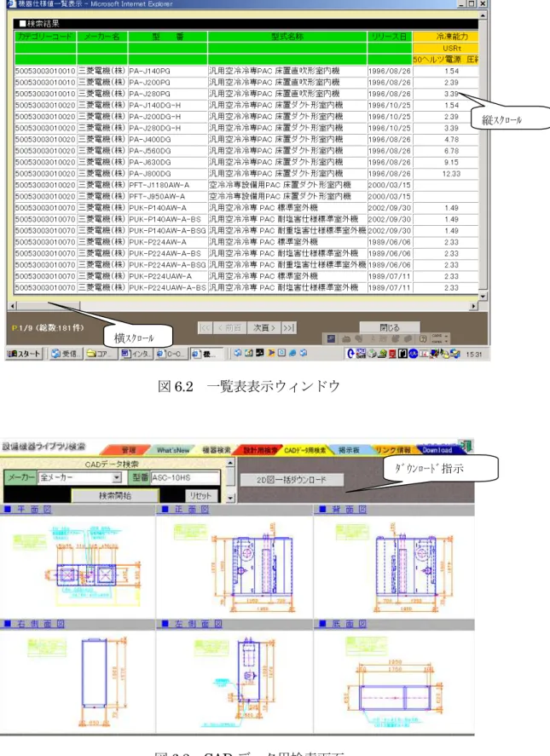Click the PFT-J1180AW-A model cell
Viewport: 550px width, 756px height.
[167, 185]
